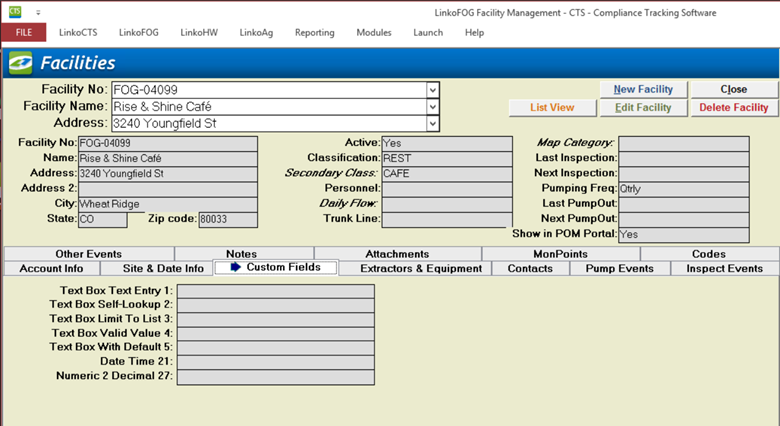Switch to the Other Events tab

(x=89, y=254)
